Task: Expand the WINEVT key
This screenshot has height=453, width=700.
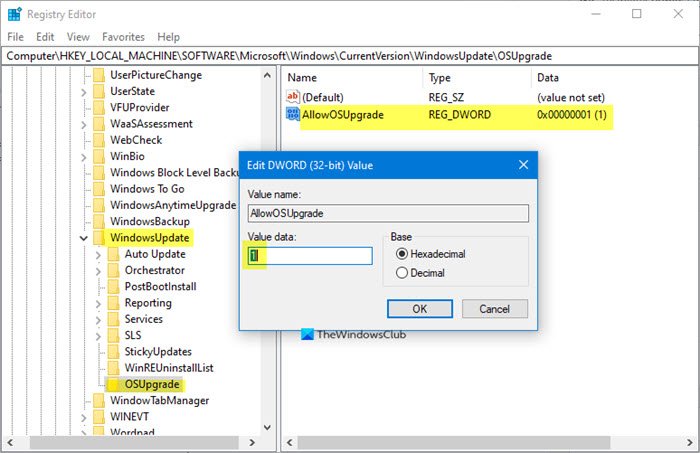Action: click(x=84, y=418)
